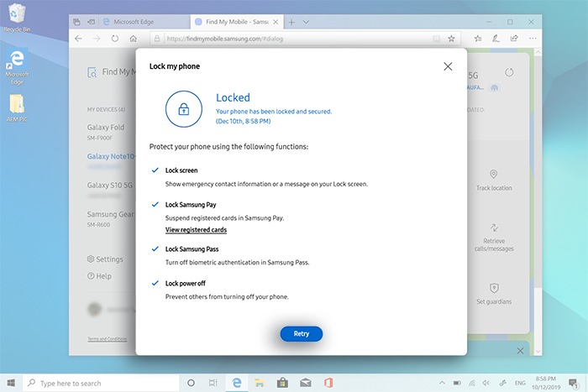Click the padlock Locked status icon
Screen dimensions: 588x392
click(x=183, y=109)
